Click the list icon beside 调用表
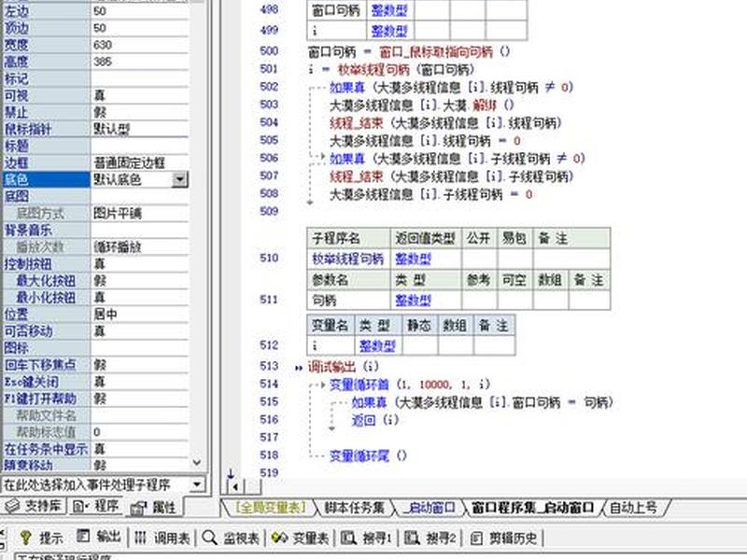This screenshot has width=747, height=560. pyautogui.click(x=140, y=538)
